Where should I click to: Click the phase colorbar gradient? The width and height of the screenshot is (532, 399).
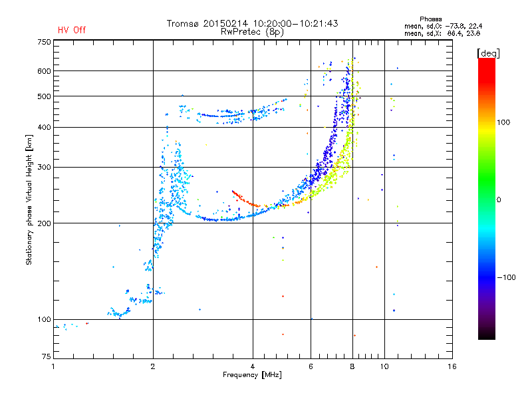[487, 198]
